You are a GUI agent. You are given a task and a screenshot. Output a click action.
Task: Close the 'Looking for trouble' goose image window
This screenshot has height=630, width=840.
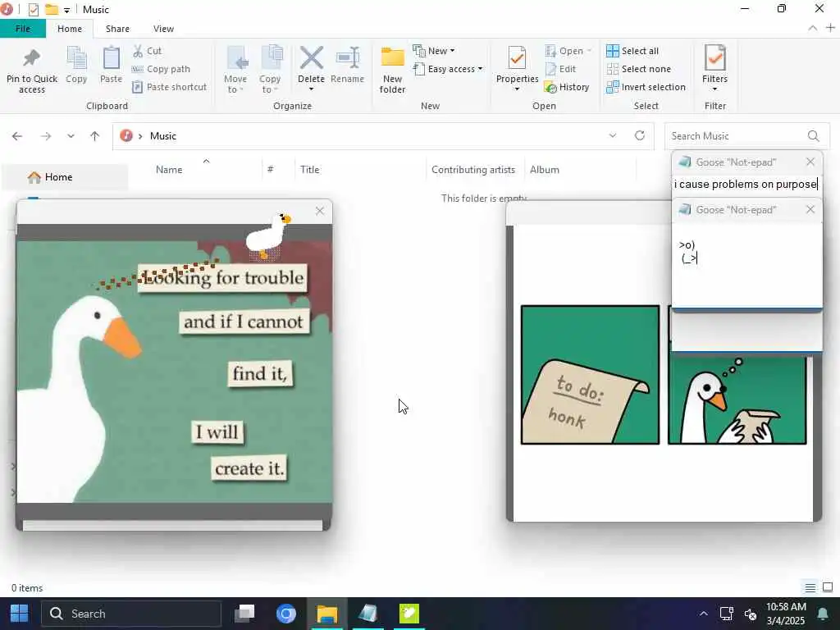[320, 211]
